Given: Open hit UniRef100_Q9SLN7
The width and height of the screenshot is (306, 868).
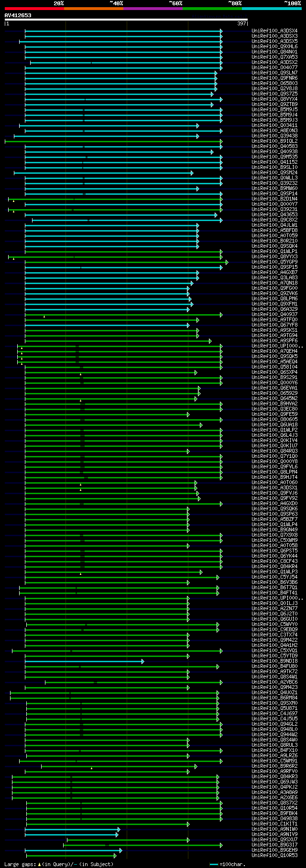Looking at the screenshot, I should 274,73.
